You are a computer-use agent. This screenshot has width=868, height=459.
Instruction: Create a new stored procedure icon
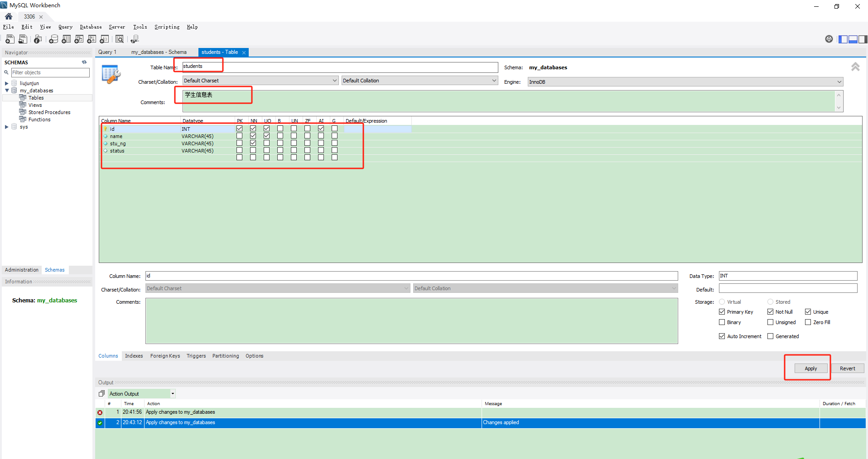(x=92, y=39)
